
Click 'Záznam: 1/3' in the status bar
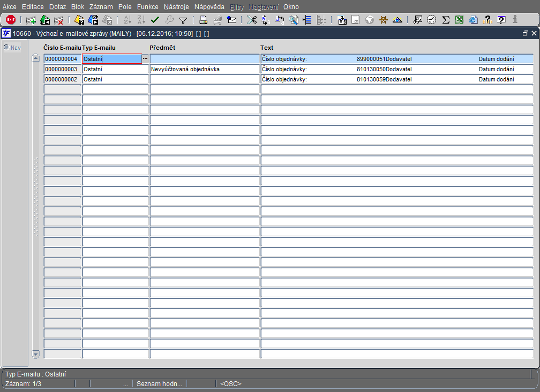coord(23,384)
